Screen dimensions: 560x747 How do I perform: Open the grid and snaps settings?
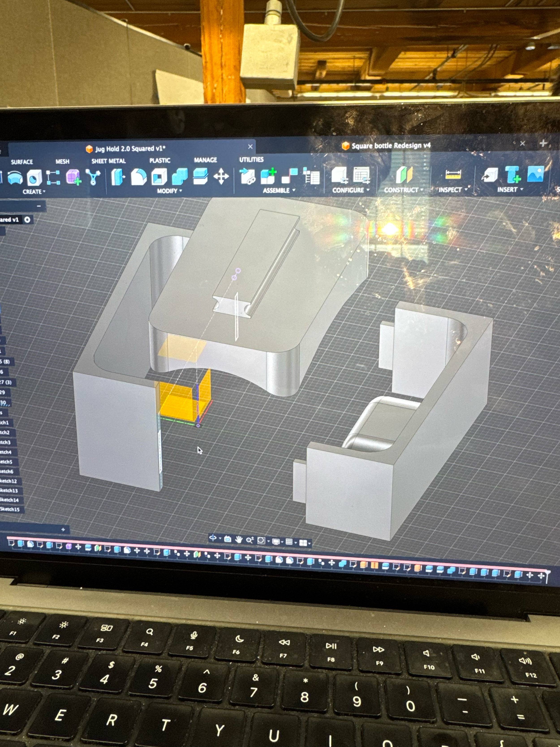tap(290, 542)
